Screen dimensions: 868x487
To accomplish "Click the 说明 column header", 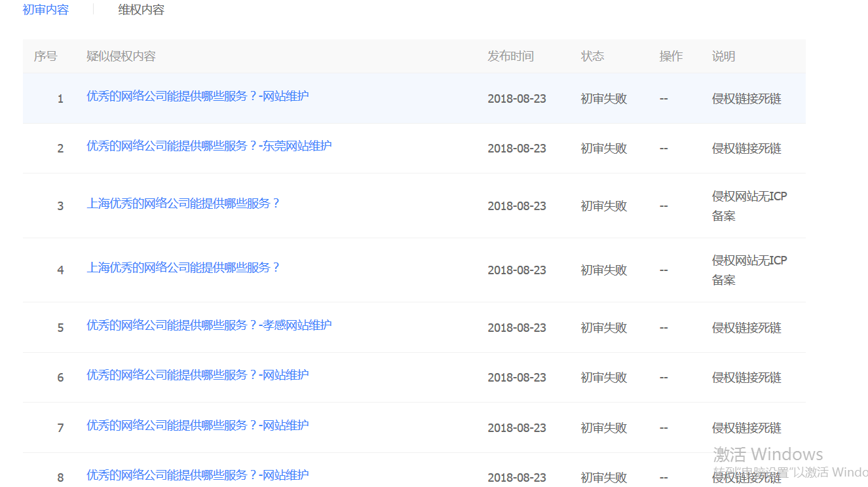I will tap(723, 56).
